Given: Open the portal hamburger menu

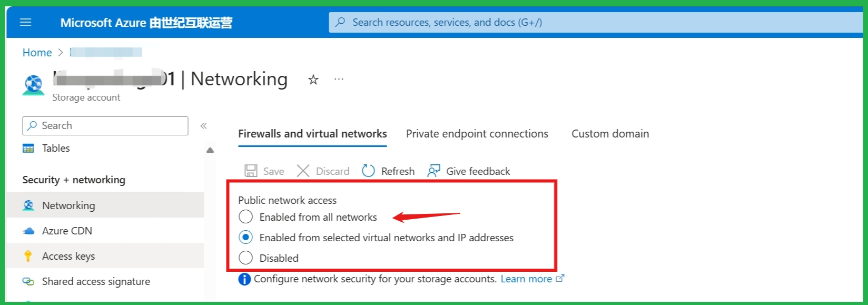Looking at the screenshot, I should coord(25,23).
